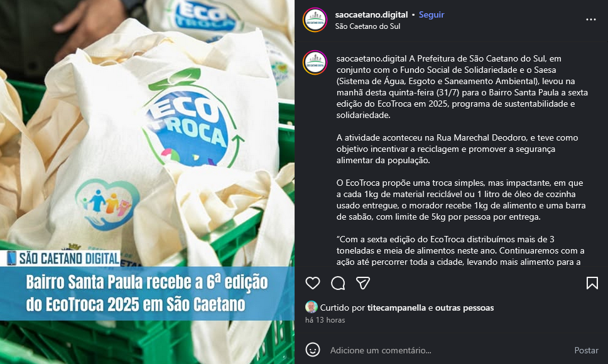
Task: Click the header saocaetano.digital profile avatar
Action: pos(315,19)
